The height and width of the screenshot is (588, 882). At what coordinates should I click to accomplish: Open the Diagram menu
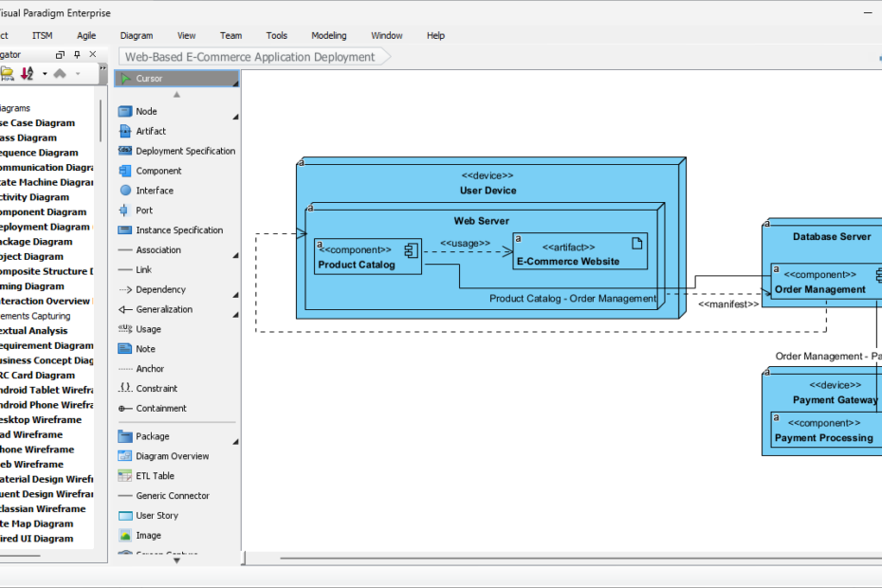click(x=136, y=35)
